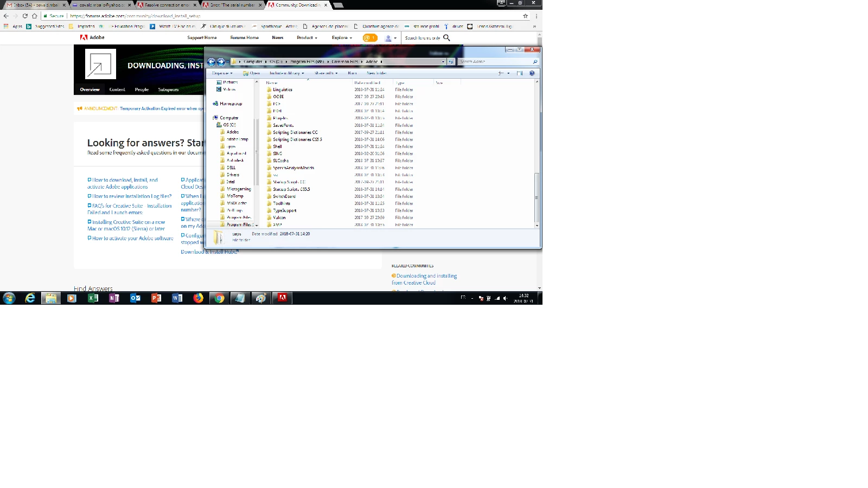Open the view options dropdown arrow in Explorer
Image resolution: width=868 pixels, height=488 pixels.
coord(508,73)
